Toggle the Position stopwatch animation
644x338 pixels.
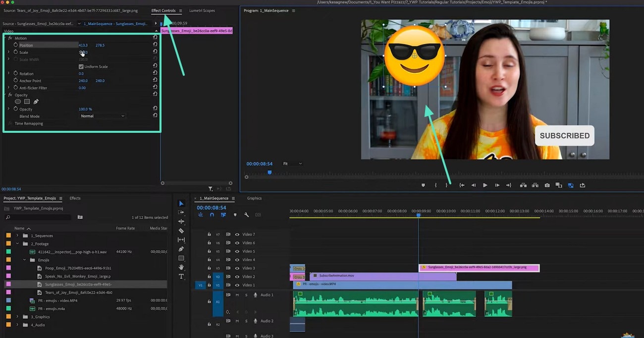pyautogui.click(x=15, y=45)
